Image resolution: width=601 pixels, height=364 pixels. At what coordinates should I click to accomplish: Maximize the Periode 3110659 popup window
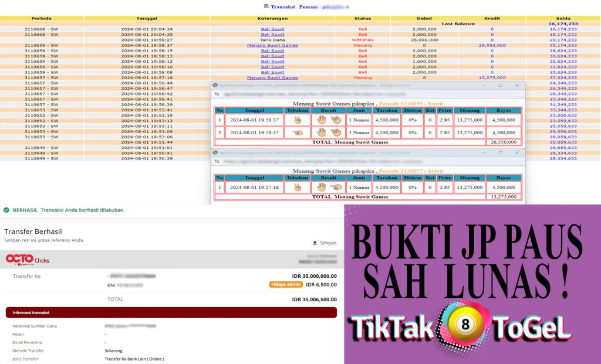pyautogui.click(x=500, y=86)
